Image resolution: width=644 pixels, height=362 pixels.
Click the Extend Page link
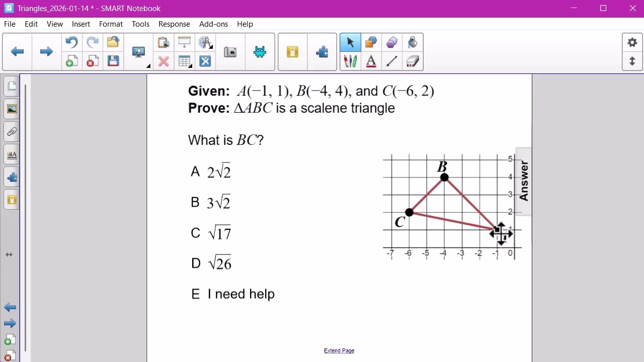pos(339,350)
